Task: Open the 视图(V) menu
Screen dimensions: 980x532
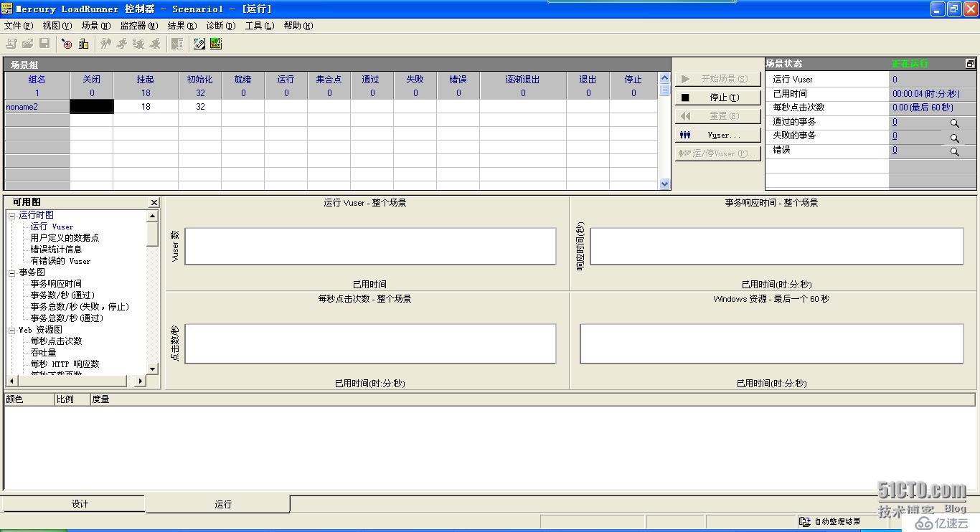Action: pos(57,26)
